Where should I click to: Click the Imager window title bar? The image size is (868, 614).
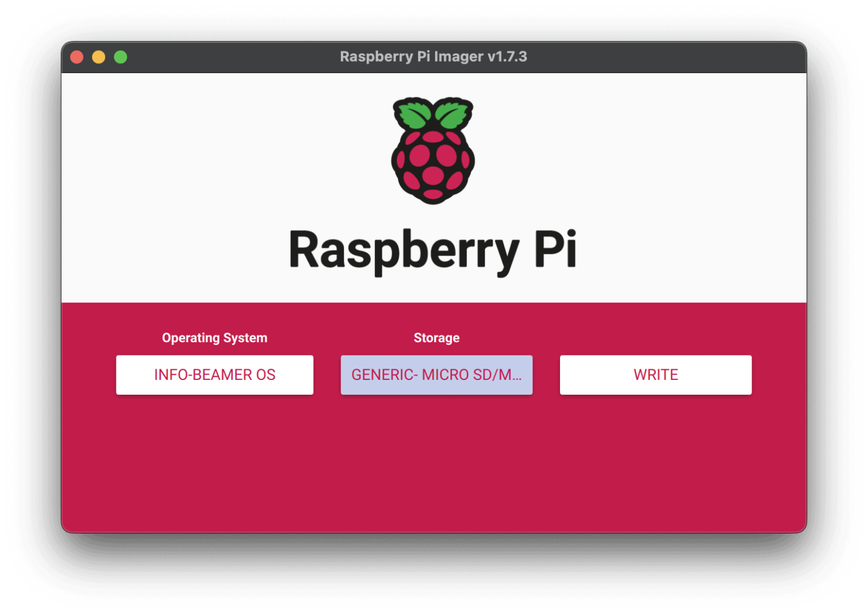(x=254, y=57)
